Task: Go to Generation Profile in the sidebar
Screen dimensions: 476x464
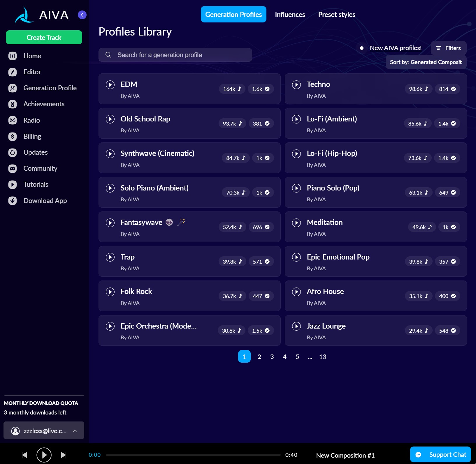Action: pos(43,88)
